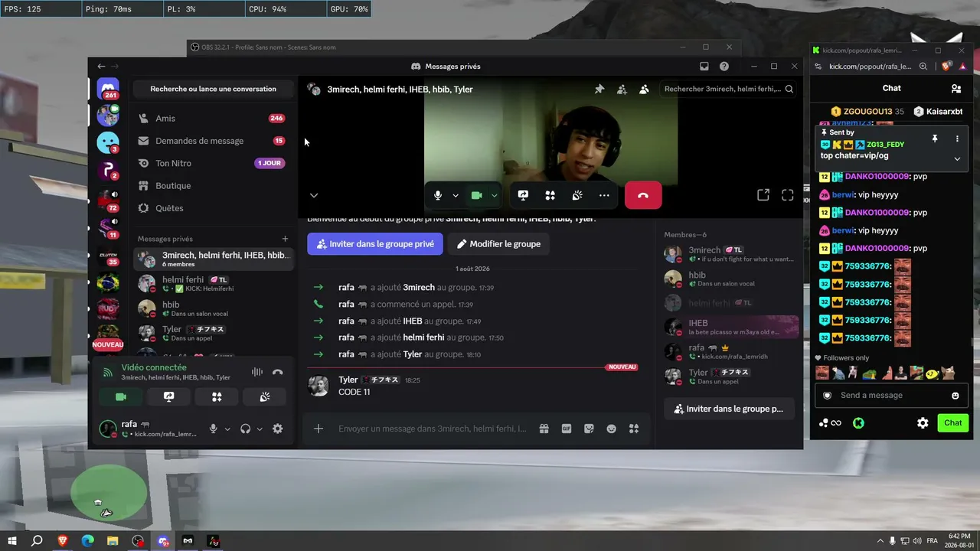Deafen headphones in rafa user panel
Viewport: 980px width, 551px height.
[x=245, y=429]
